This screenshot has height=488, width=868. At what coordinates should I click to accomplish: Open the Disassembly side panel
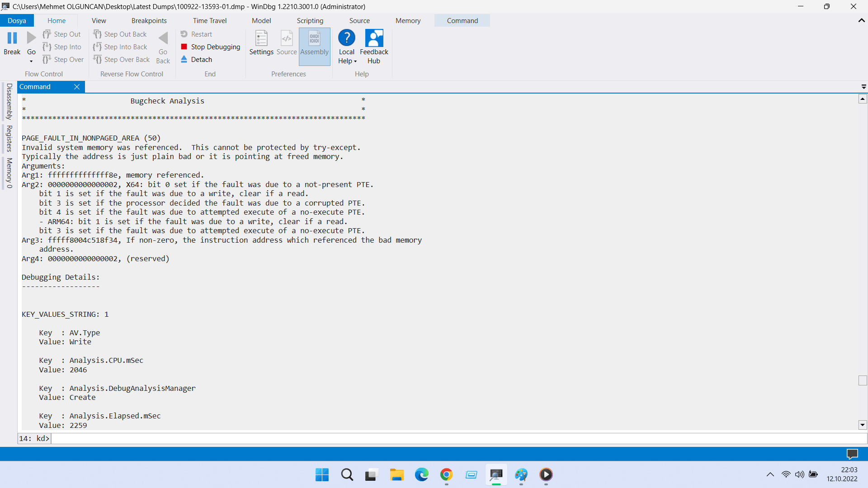[9, 101]
